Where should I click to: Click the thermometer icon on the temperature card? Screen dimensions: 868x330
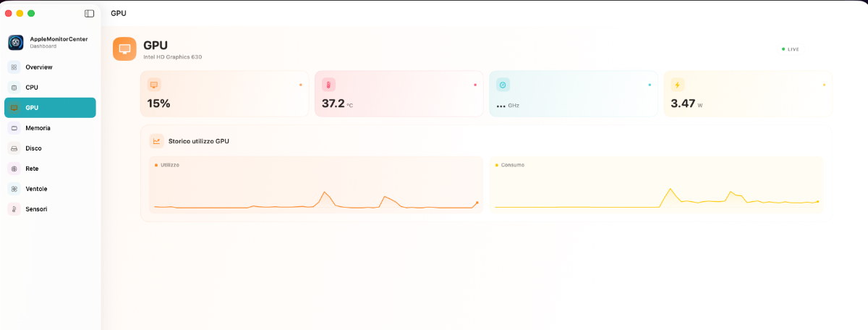click(x=328, y=85)
